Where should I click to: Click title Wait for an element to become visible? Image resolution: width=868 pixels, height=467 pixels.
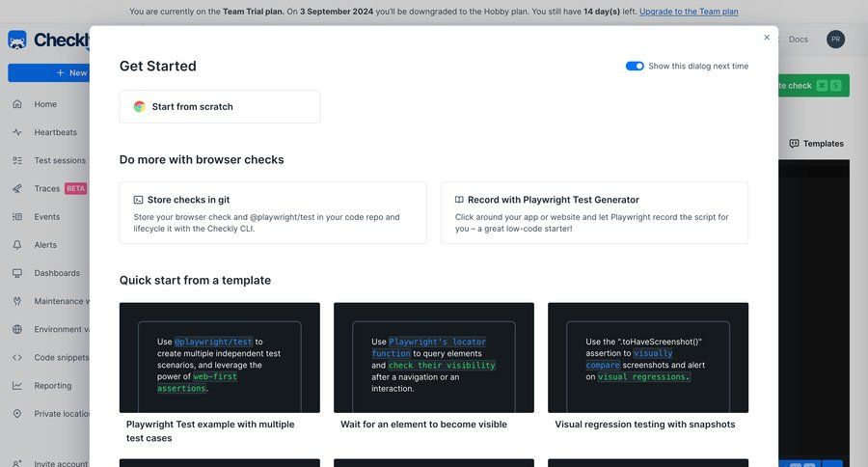(423, 425)
